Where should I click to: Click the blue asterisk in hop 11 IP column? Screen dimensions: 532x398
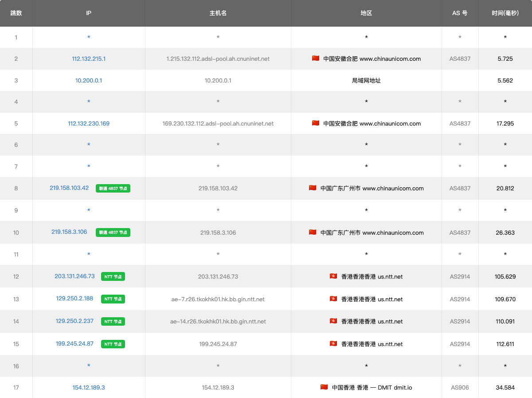tap(89, 255)
